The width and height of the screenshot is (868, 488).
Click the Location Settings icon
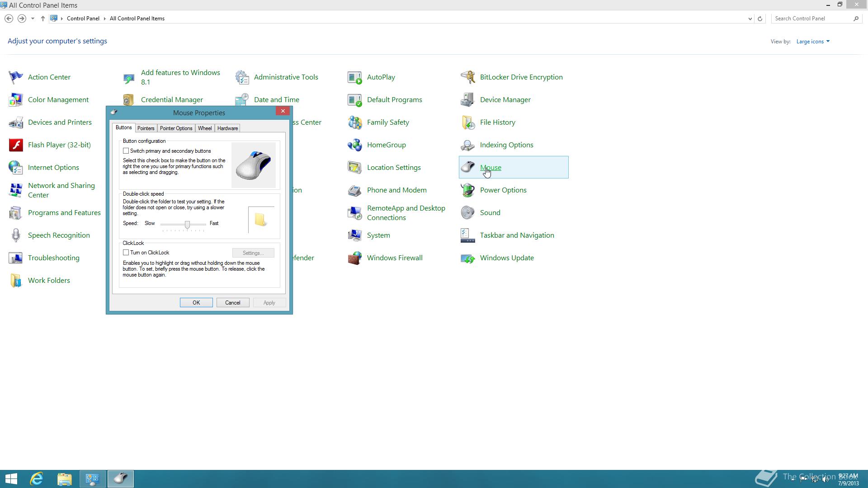355,168
